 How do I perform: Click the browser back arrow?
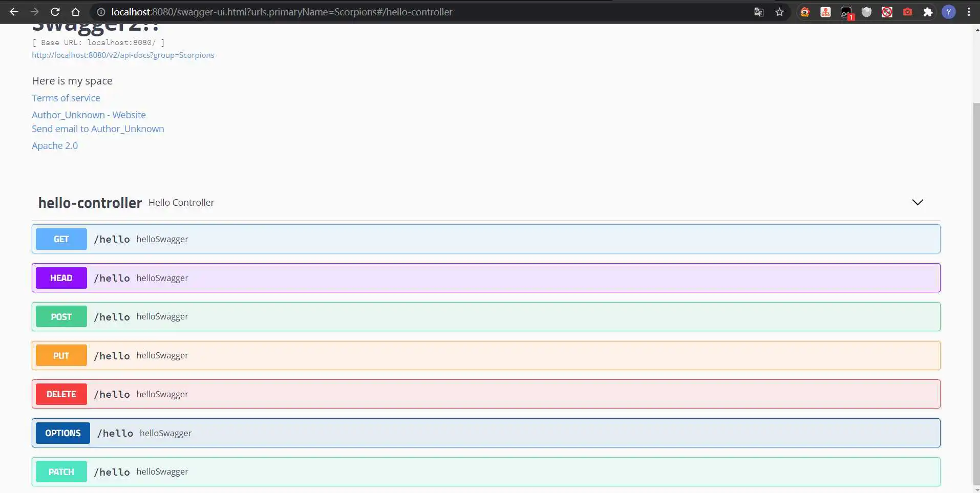point(14,12)
